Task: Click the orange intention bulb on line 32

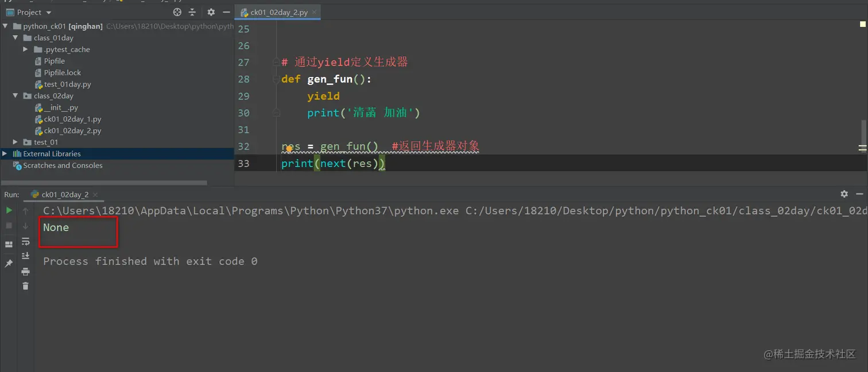Action: [289, 149]
